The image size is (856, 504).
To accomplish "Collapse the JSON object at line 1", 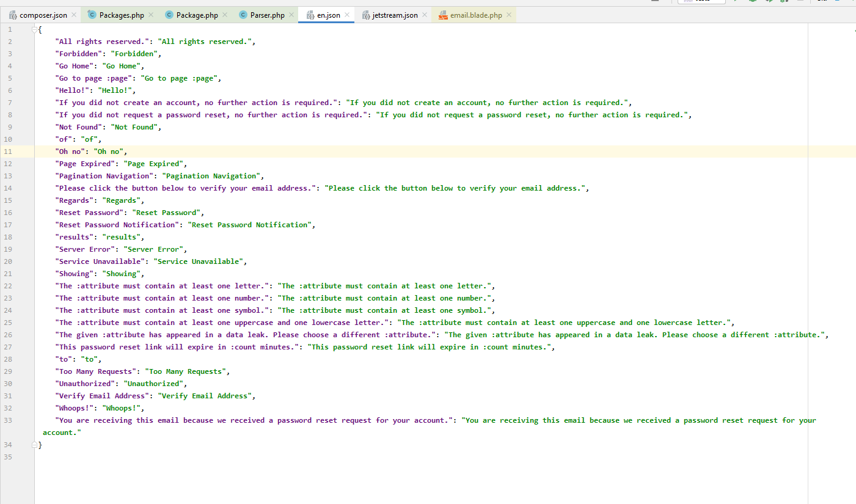I will [35, 29].
